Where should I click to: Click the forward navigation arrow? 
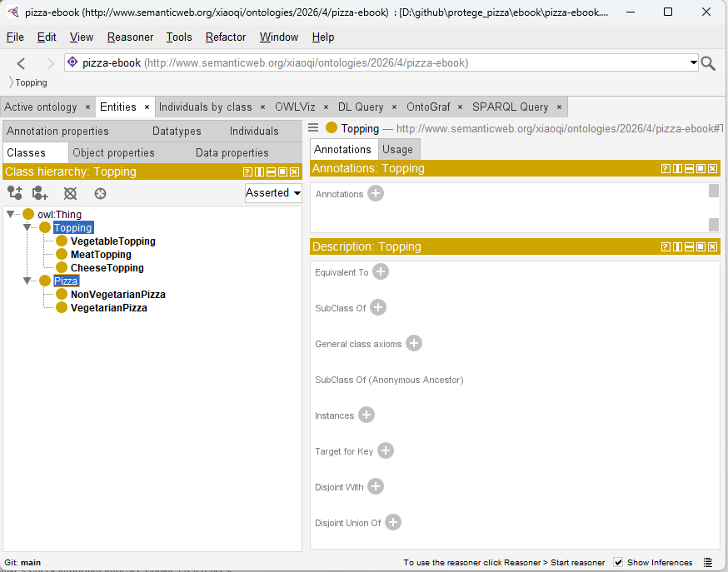(x=50, y=63)
